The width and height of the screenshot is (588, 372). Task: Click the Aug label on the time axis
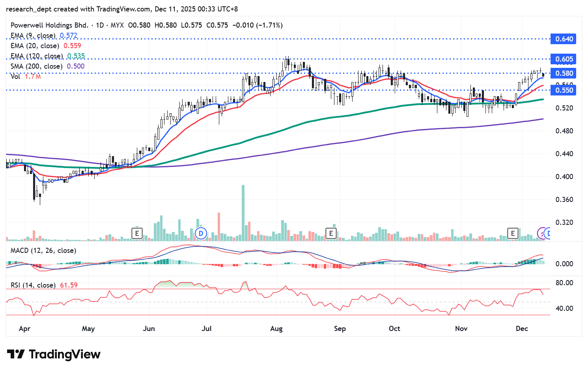[276, 329]
